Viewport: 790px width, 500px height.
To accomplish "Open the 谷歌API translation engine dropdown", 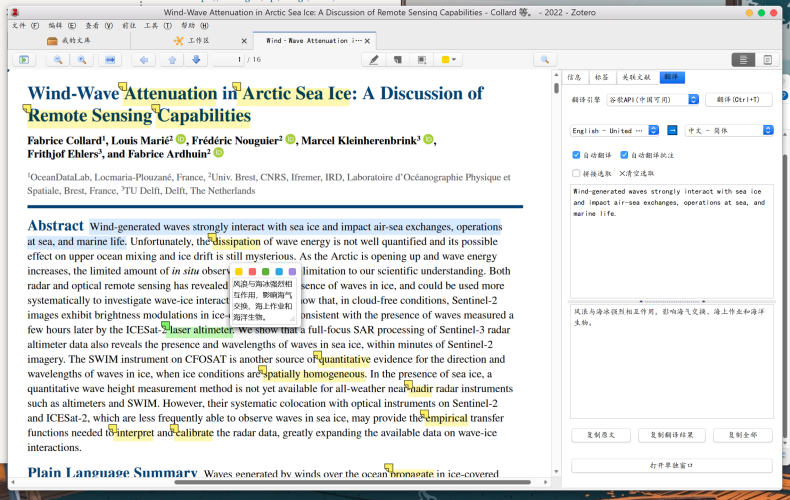I will tap(653, 100).
